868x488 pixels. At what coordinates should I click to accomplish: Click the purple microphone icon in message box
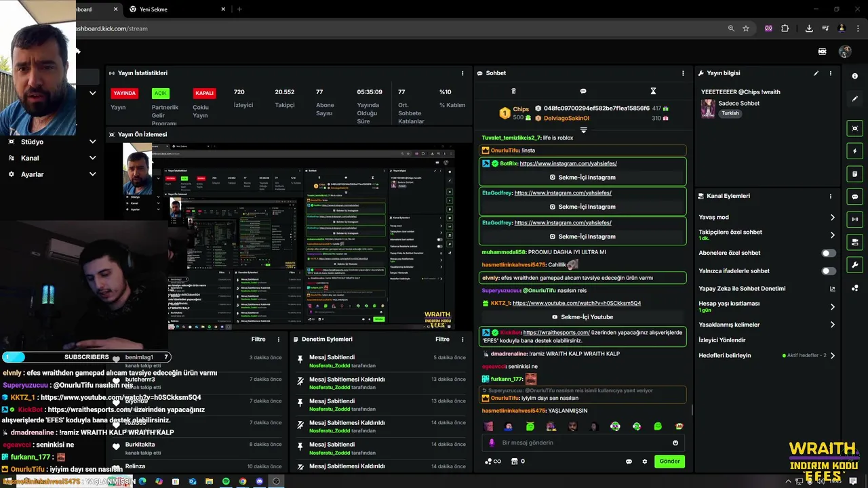[492, 443]
